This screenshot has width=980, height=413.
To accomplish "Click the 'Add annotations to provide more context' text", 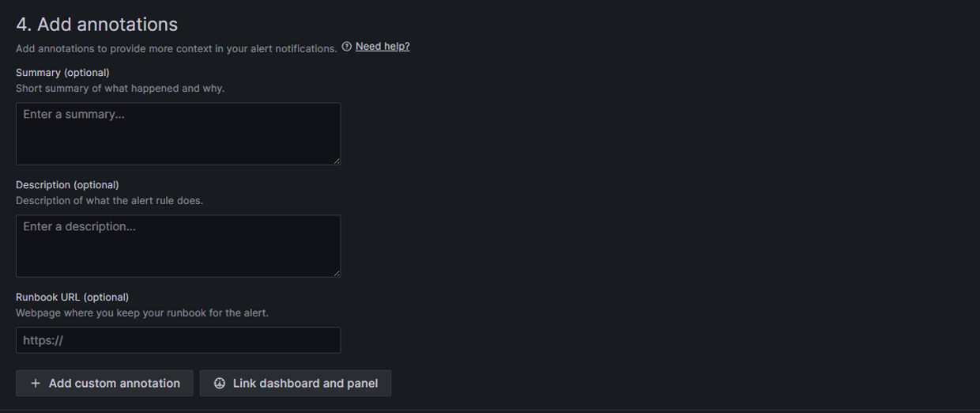I will pos(176,49).
